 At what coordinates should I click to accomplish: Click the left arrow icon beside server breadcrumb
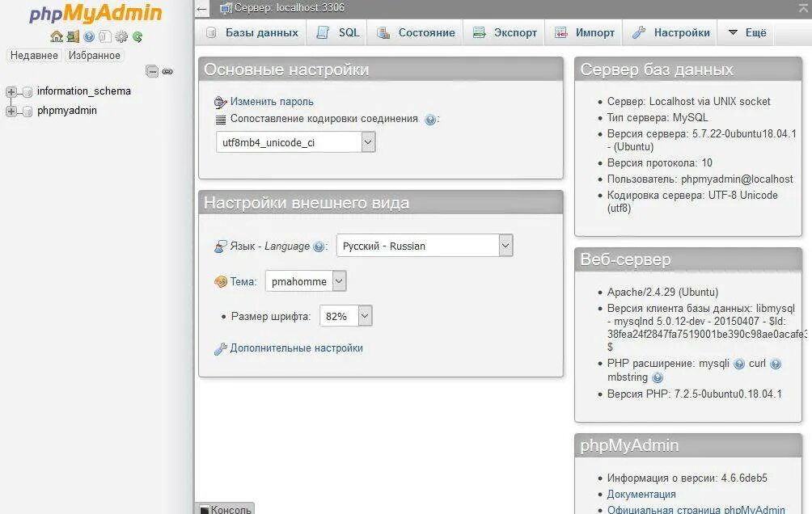(x=202, y=8)
